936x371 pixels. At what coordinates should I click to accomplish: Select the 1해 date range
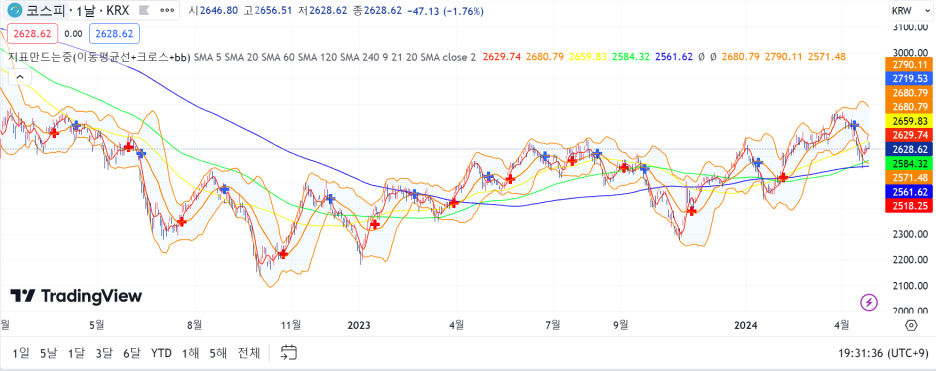190,353
